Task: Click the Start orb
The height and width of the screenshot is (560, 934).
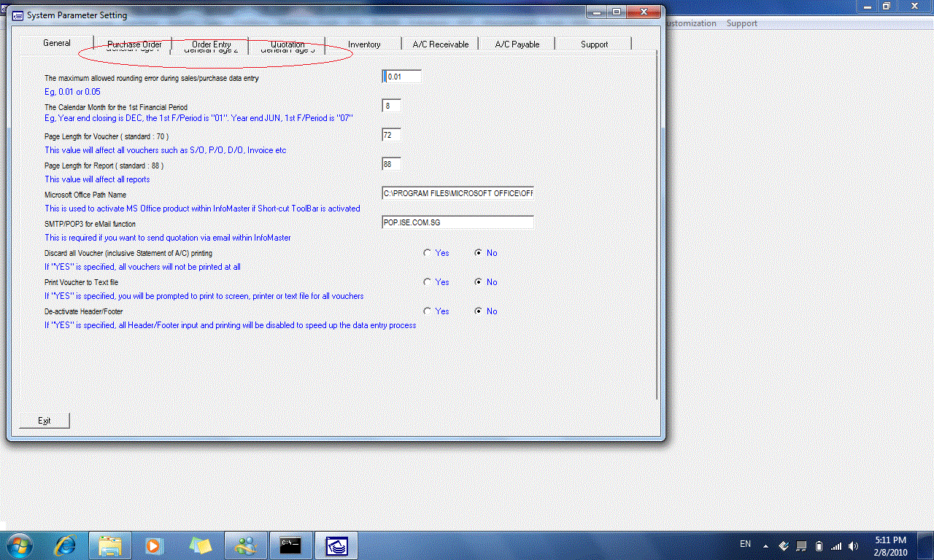Action: (18, 545)
